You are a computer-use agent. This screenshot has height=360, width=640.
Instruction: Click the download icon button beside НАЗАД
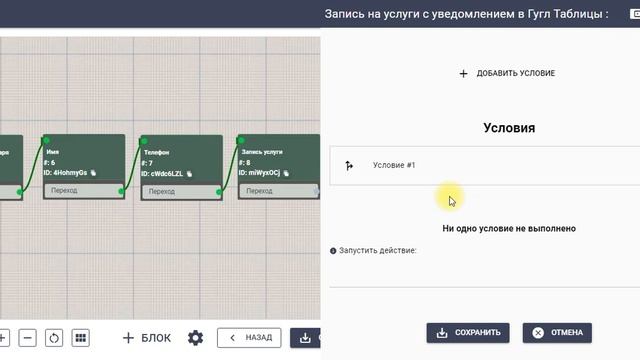click(305, 338)
